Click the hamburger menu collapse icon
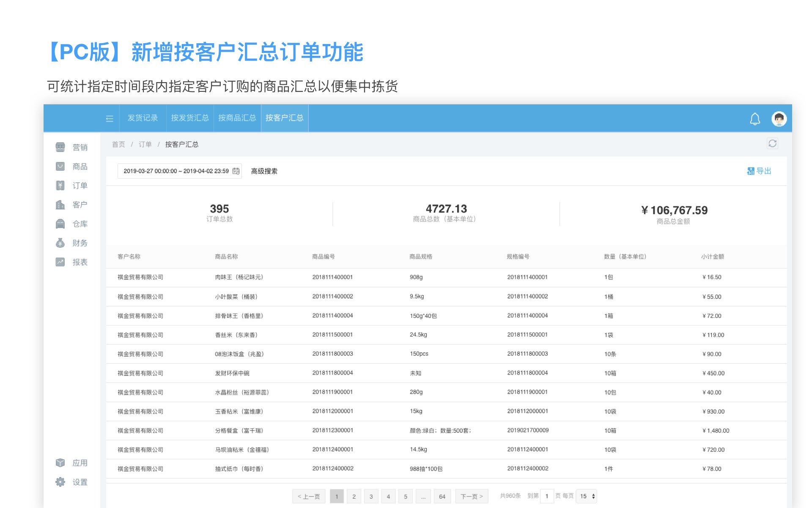 coord(110,119)
